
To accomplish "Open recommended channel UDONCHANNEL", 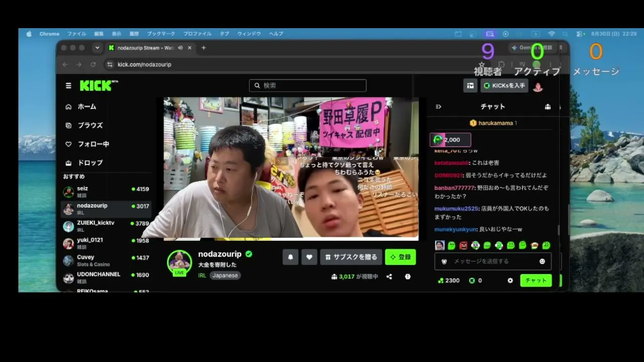I will [106, 278].
